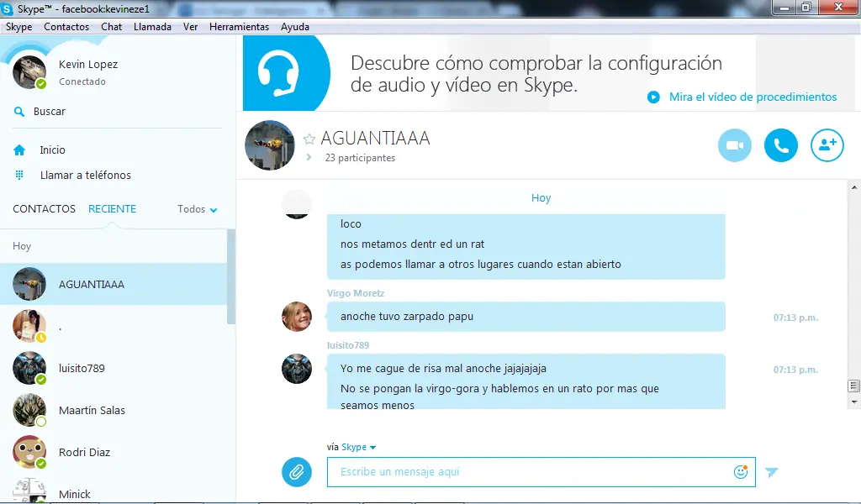This screenshot has height=504, width=861.
Task: Click the headset icon in the banner
Action: pos(278,73)
